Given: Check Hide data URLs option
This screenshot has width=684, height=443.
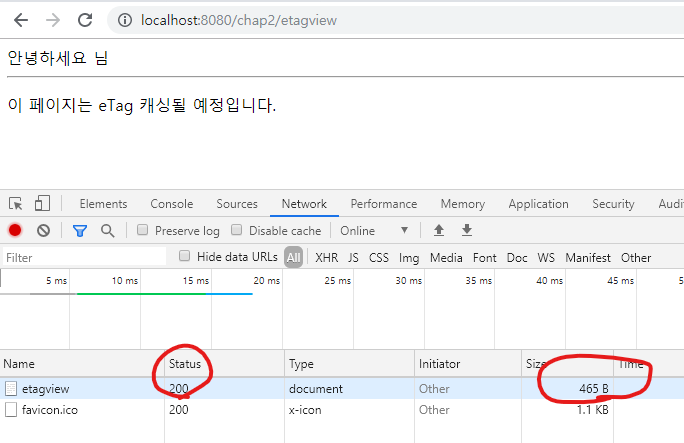Looking at the screenshot, I should click(x=185, y=256).
